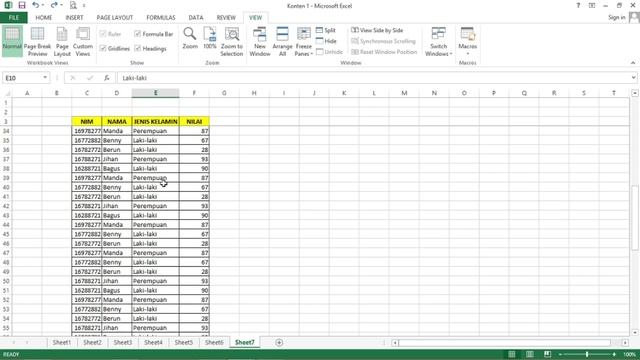Collapse the ribbon with the arrow
Image resolution: width=640 pixels, height=360 pixels.
point(633,63)
